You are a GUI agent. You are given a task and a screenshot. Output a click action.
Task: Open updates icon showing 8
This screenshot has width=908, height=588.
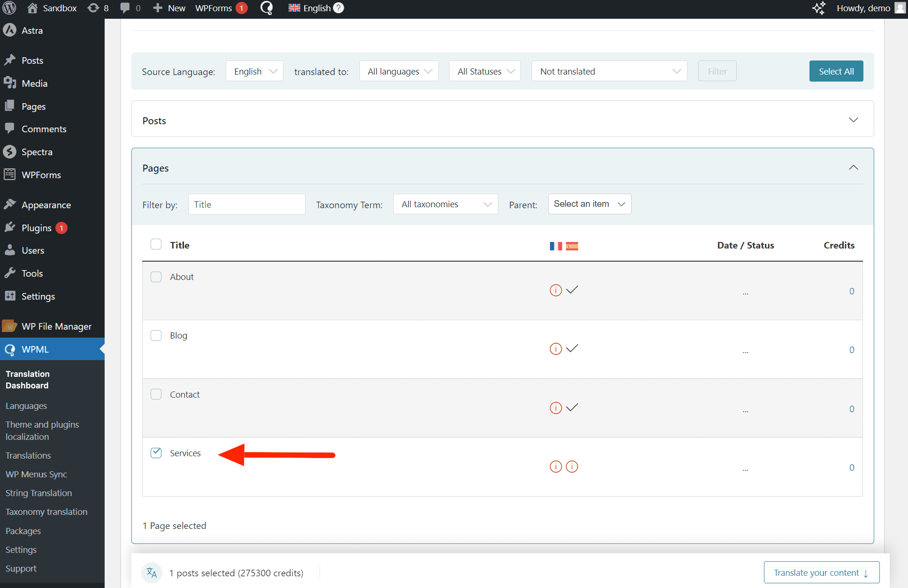point(98,8)
